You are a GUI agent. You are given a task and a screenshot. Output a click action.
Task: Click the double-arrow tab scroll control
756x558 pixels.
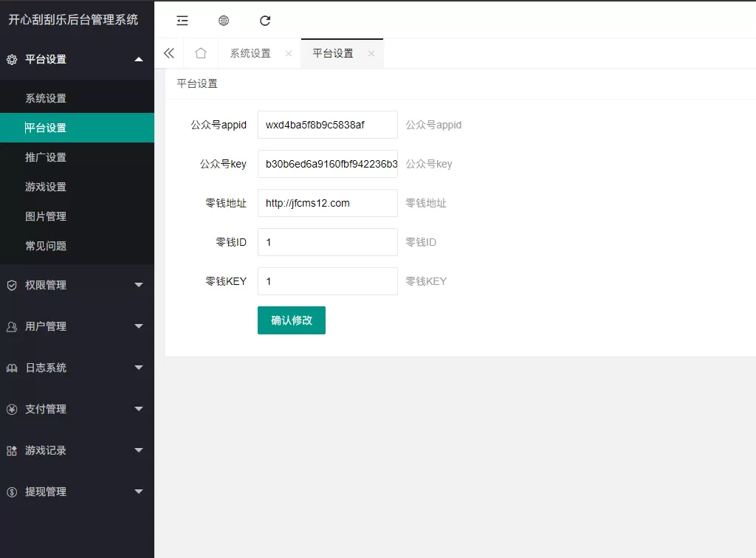point(169,53)
